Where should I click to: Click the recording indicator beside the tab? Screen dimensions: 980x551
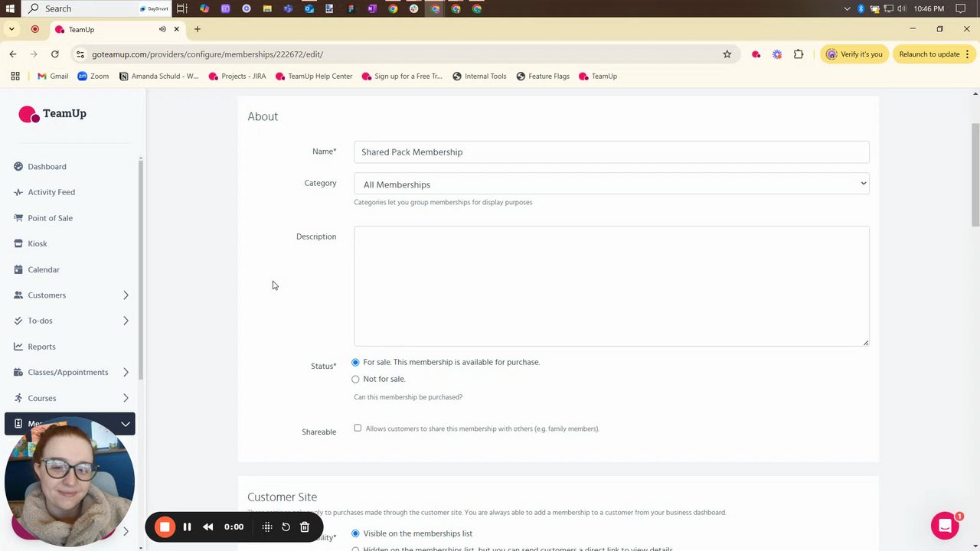(x=34, y=29)
